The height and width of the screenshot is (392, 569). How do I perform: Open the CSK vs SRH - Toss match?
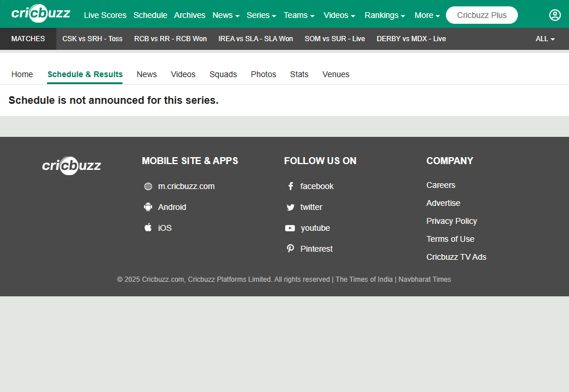(x=92, y=39)
